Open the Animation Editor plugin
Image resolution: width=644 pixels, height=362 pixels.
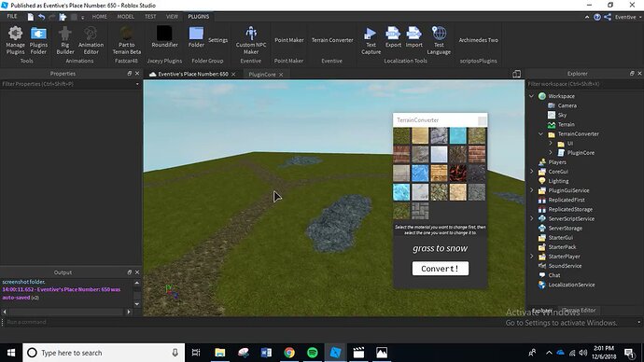click(x=91, y=40)
